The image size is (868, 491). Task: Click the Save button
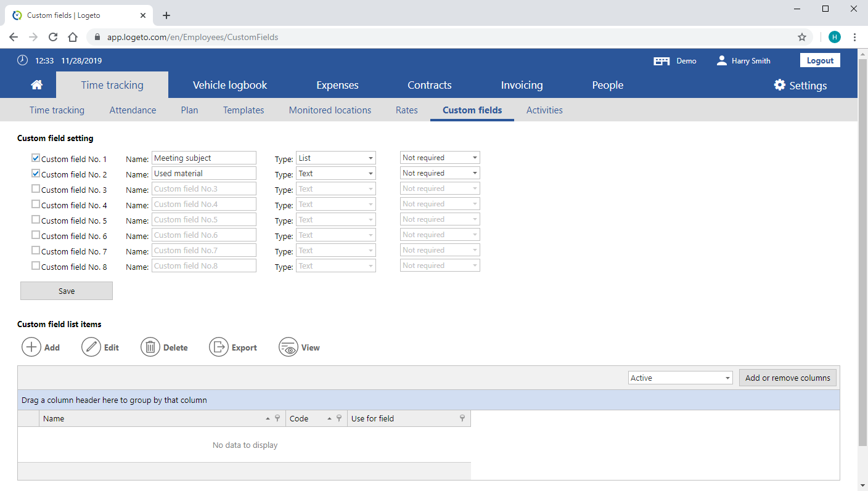click(67, 291)
